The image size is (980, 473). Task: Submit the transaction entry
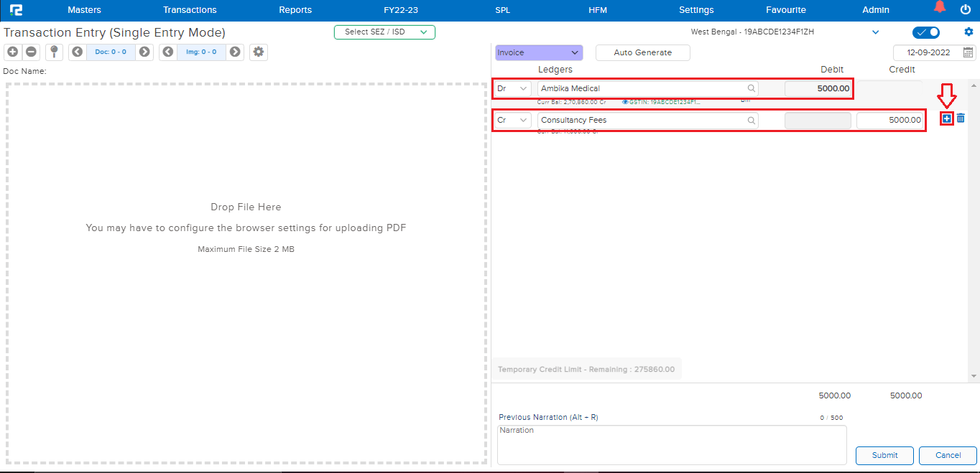[884, 455]
